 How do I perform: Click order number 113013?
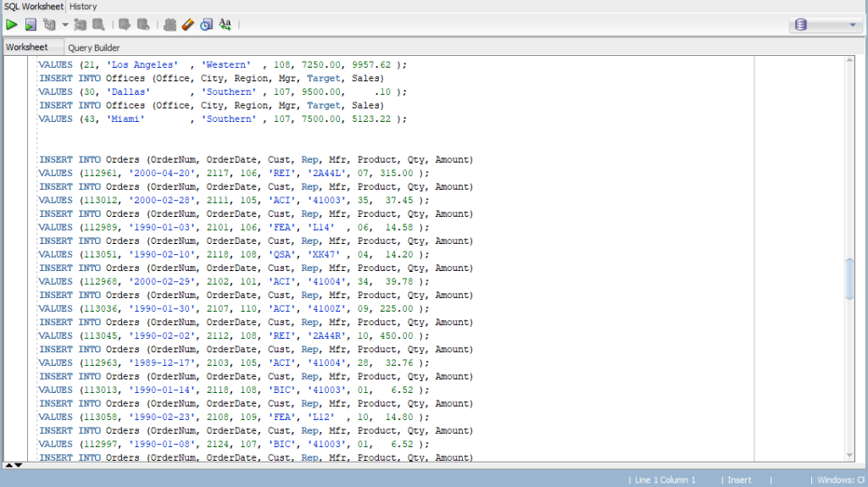[100, 390]
